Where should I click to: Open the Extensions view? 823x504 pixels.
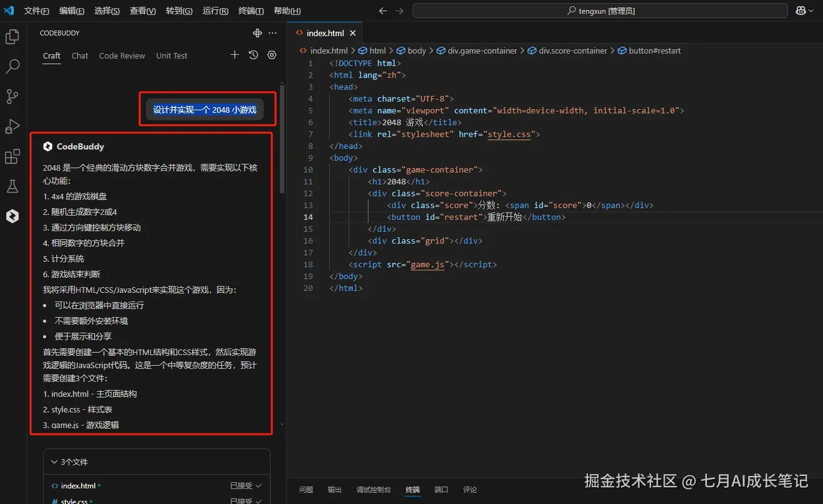pos(12,156)
